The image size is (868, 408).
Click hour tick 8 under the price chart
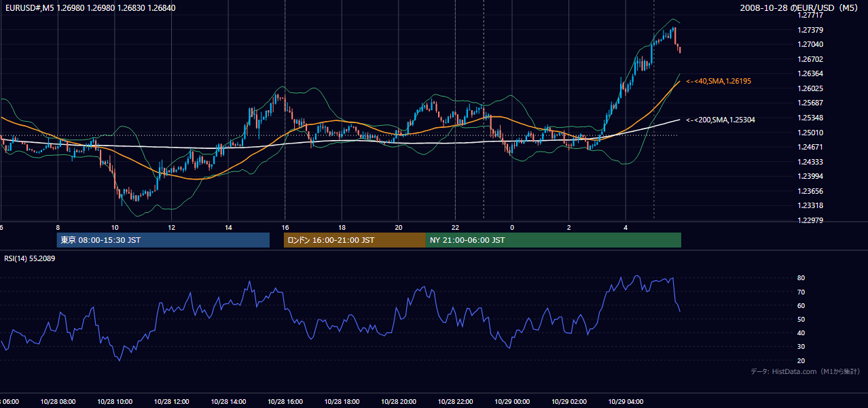58,227
